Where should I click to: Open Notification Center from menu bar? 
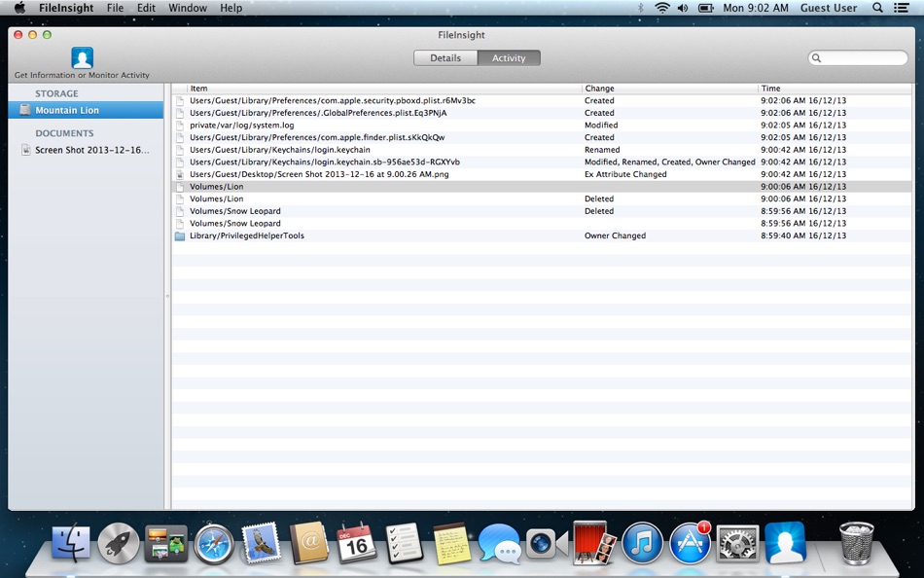tap(901, 8)
